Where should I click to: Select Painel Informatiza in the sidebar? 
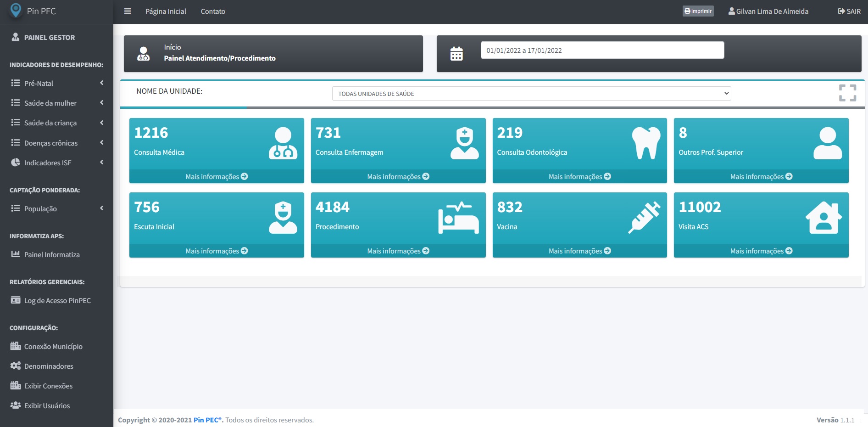[52, 254]
